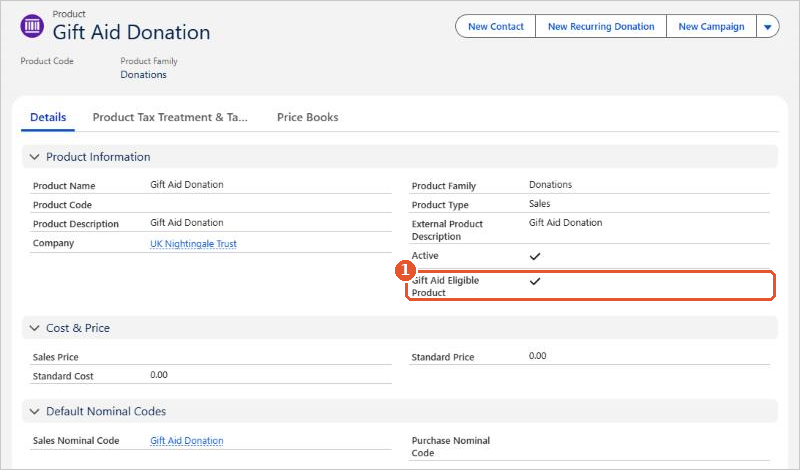The height and width of the screenshot is (470, 800).
Task: Collapse the Default Nominal Codes section
Action: [x=34, y=411]
